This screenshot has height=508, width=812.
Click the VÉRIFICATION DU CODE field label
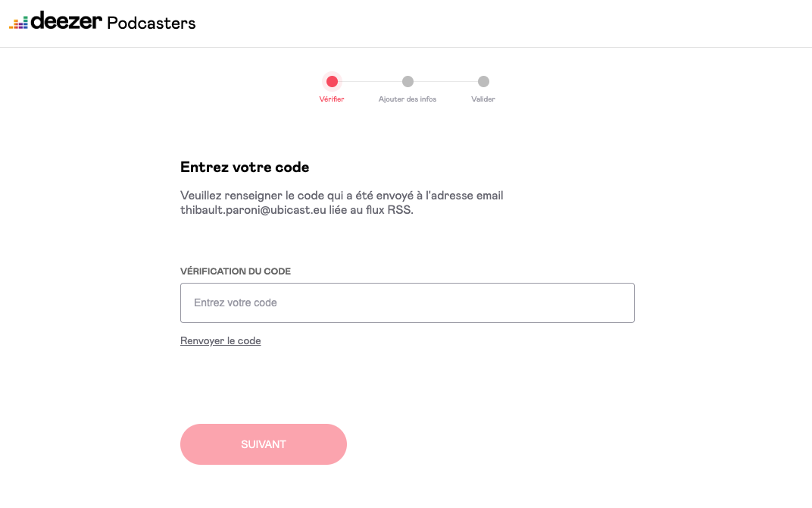click(236, 271)
